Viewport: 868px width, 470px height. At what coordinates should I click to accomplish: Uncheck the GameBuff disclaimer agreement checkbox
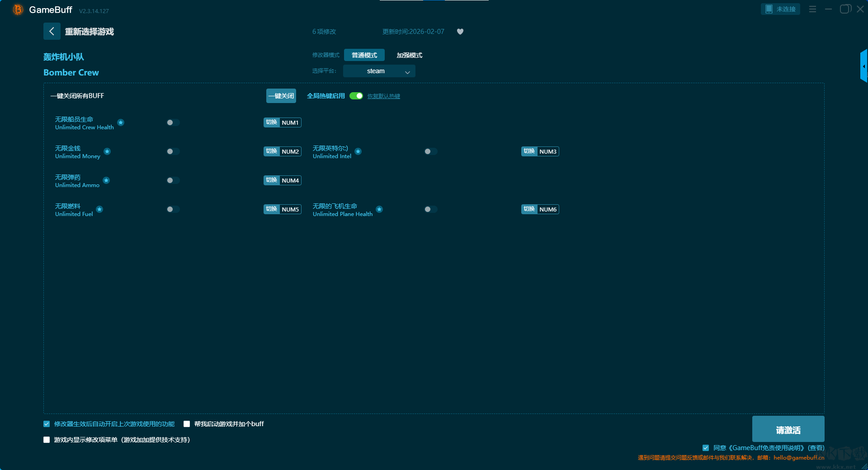705,448
